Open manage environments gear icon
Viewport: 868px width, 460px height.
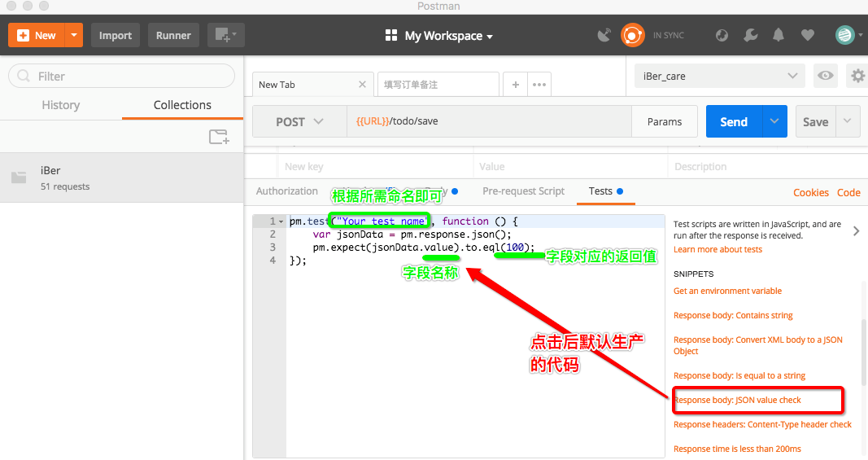(x=857, y=76)
